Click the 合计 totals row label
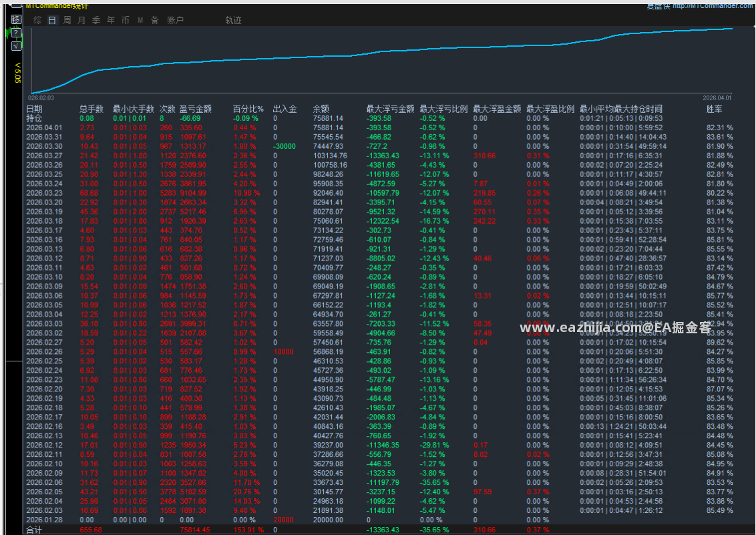The height and width of the screenshot is (535, 756). coord(34,530)
